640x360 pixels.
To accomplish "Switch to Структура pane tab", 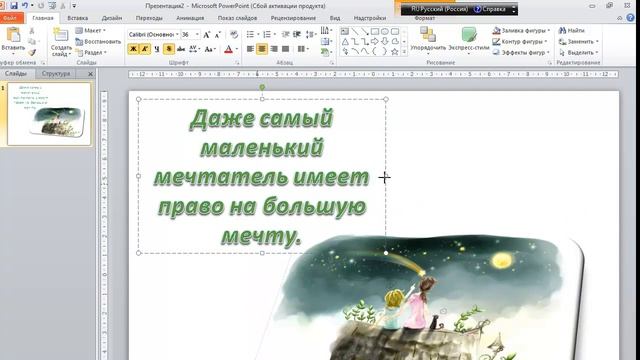I will [56, 73].
